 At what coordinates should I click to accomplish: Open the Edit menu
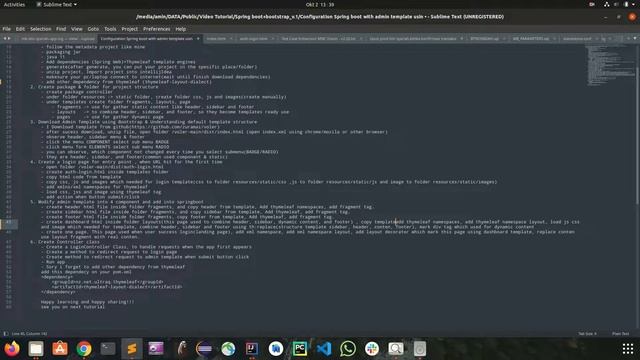[20, 29]
